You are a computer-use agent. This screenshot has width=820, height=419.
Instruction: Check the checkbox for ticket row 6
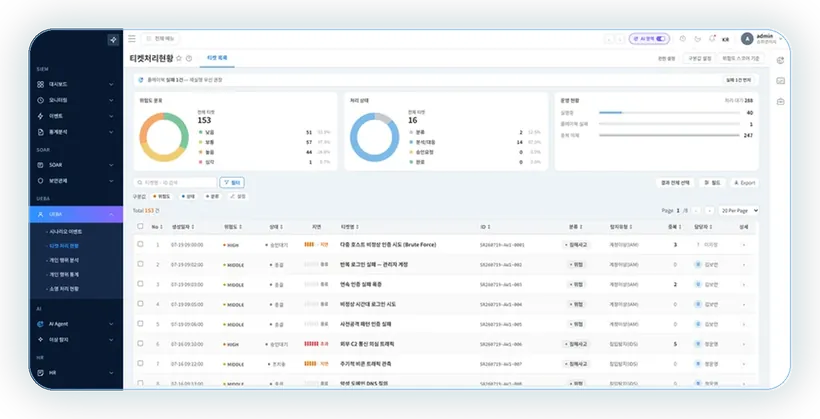140,344
